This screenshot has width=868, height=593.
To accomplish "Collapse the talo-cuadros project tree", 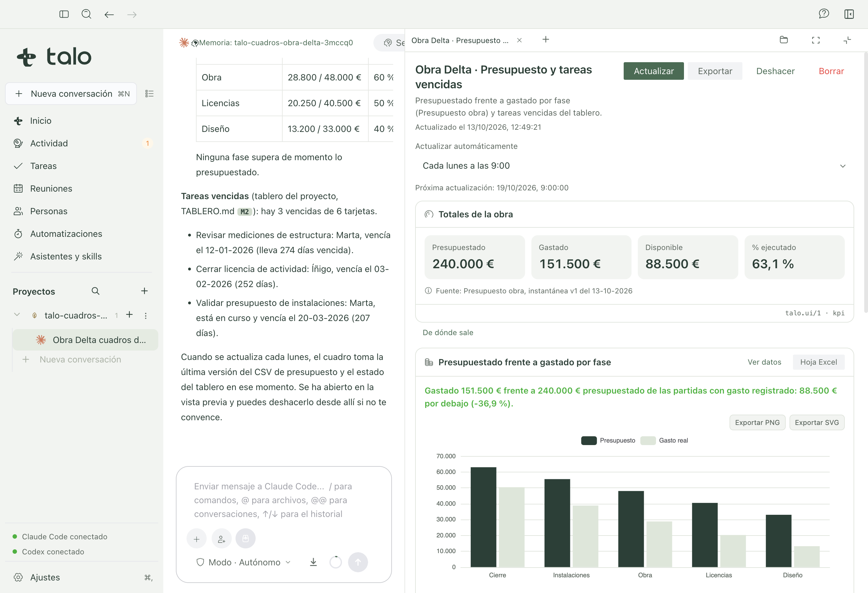I will pos(17,315).
